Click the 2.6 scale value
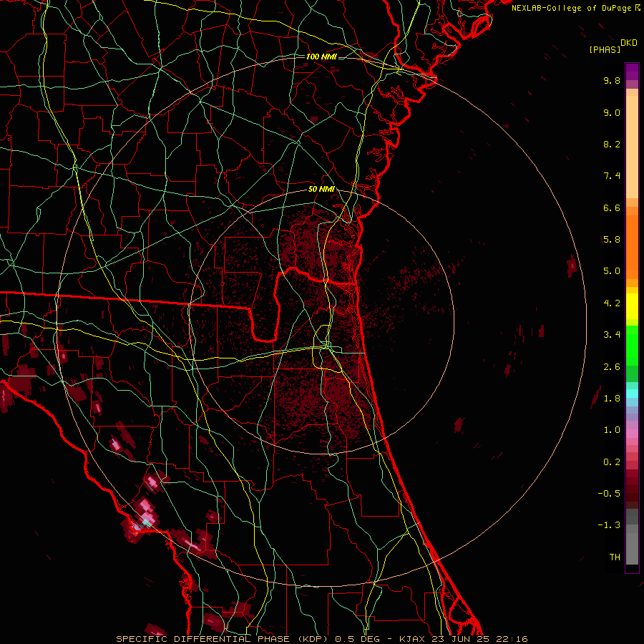Image resolution: width=644 pixels, height=644 pixels. [612, 367]
